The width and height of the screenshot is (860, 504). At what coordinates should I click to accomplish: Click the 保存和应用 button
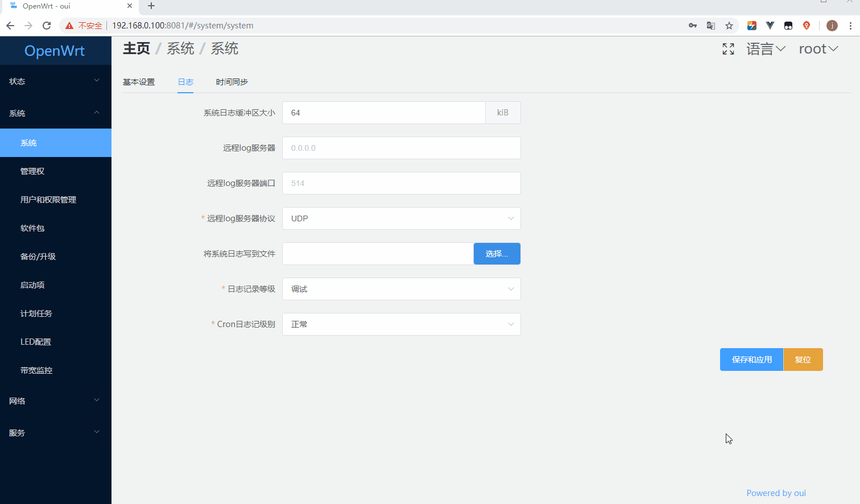[751, 359]
